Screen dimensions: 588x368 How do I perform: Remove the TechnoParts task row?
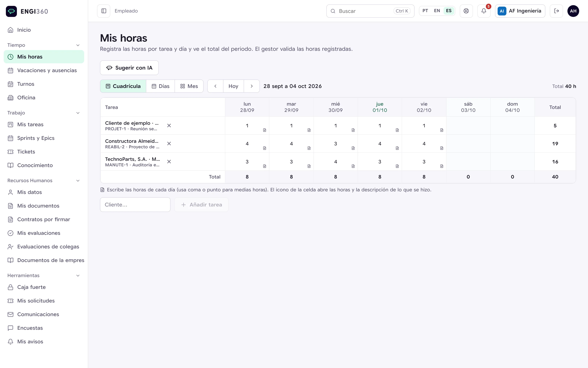point(169,162)
